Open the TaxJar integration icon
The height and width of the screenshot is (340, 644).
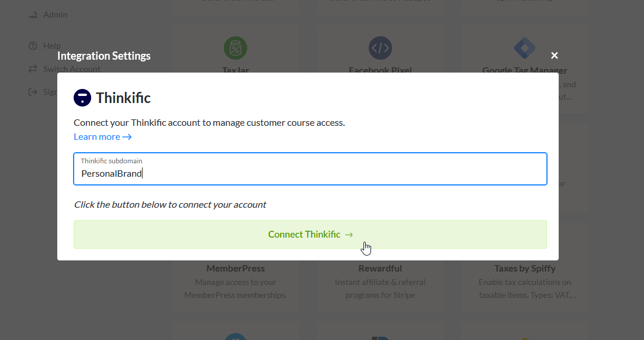[x=236, y=47]
